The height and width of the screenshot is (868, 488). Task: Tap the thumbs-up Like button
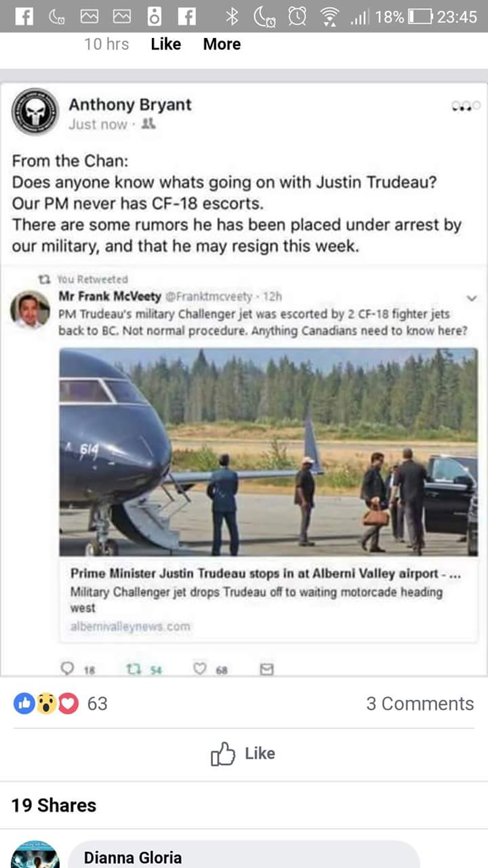(243, 753)
